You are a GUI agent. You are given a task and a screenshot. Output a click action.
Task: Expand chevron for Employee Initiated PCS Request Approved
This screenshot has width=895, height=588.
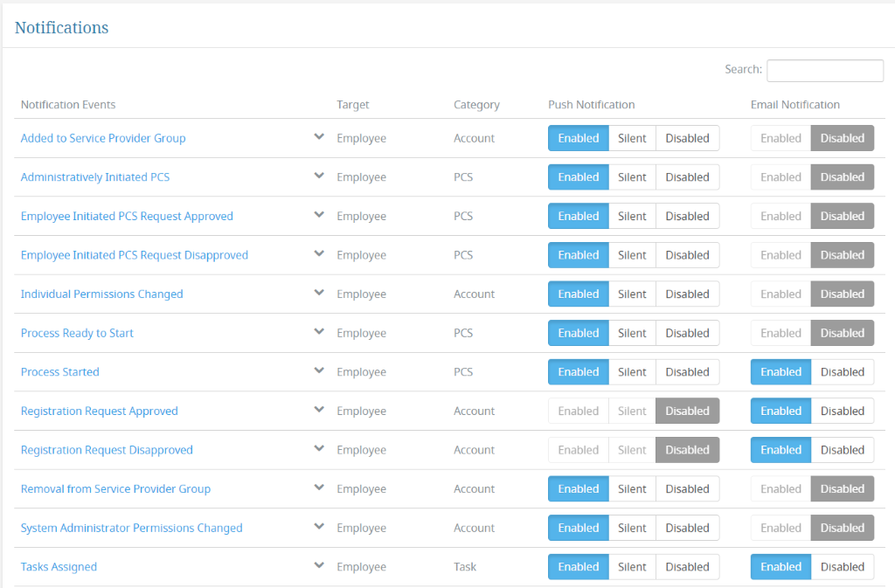319,215
